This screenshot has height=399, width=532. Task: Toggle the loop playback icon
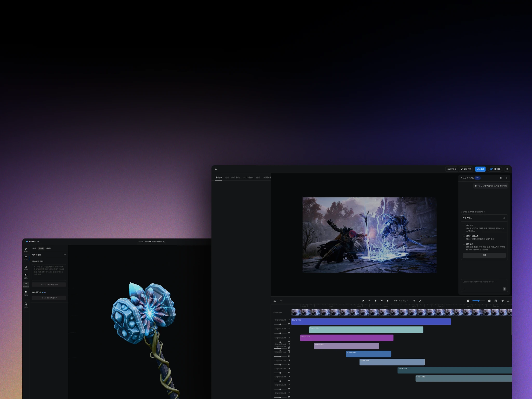coord(420,301)
